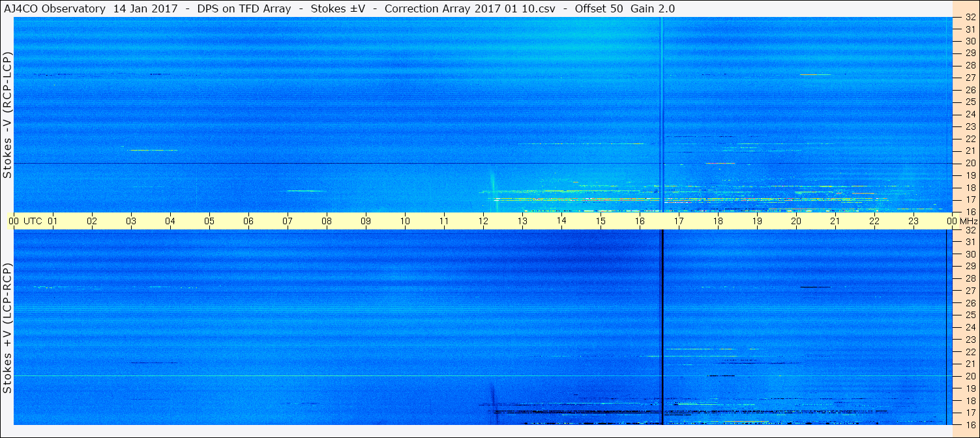980x438 pixels.
Task: Click the 18 frequency label of Stokes -V panel
Action: [x=970, y=188]
